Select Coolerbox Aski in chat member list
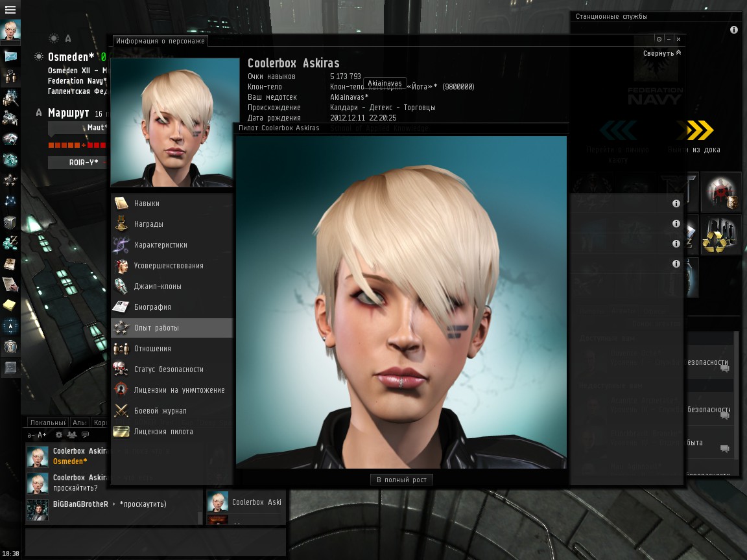The image size is (747, 560). 245,502
